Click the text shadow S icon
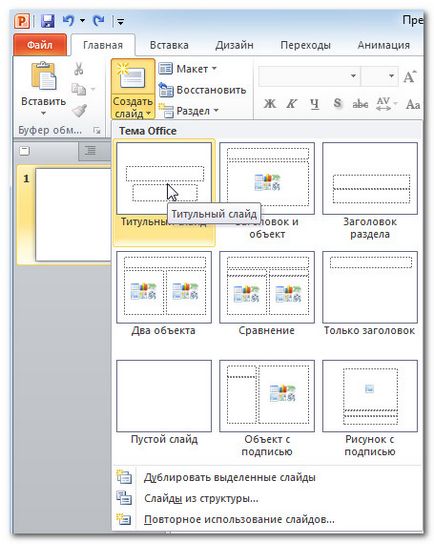 [x=337, y=103]
